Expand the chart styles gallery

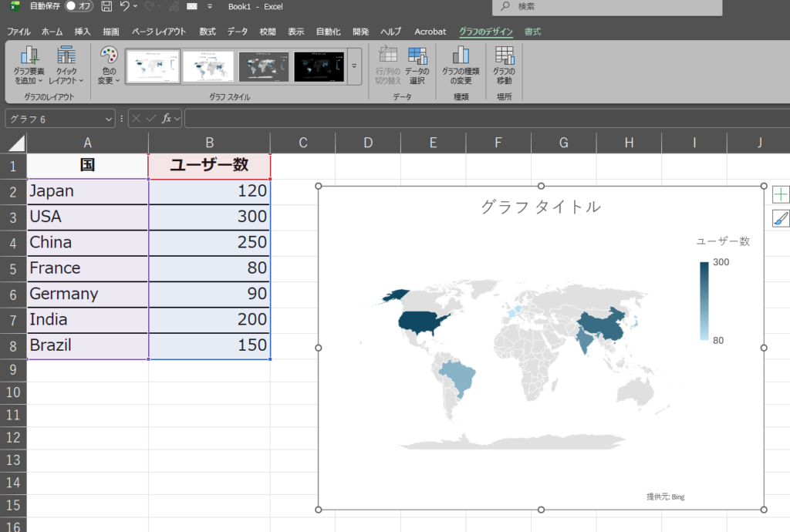355,67
